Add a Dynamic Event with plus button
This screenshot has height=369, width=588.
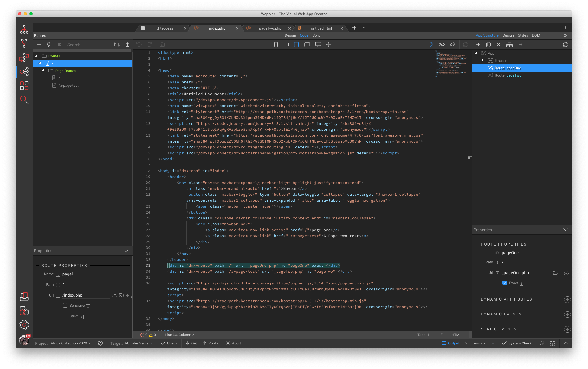567,314
